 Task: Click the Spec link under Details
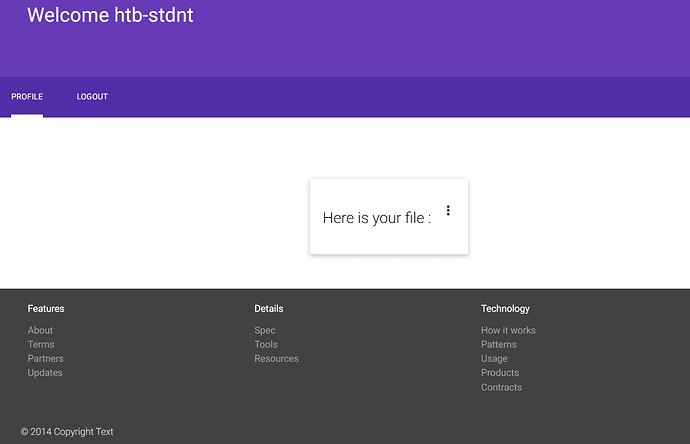(264, 330)
